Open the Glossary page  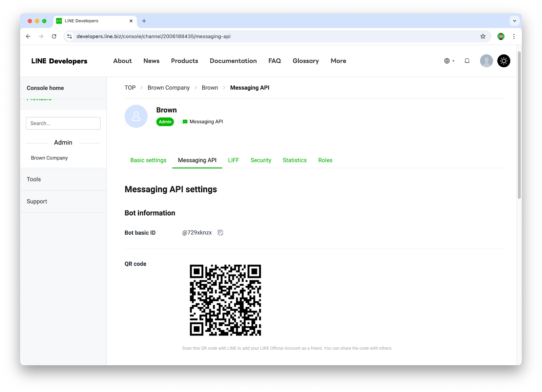pyautogui.click(x=306, y=61)
